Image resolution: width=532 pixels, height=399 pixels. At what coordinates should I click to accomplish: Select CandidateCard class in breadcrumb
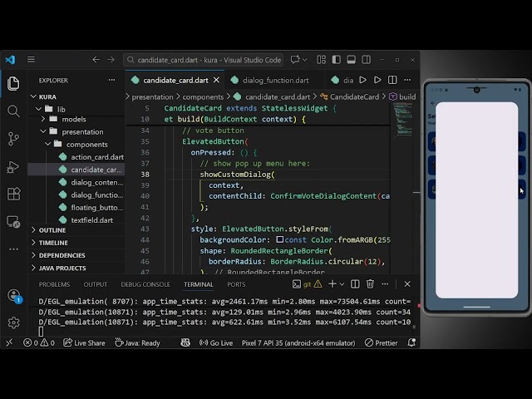tap(354, 97)
